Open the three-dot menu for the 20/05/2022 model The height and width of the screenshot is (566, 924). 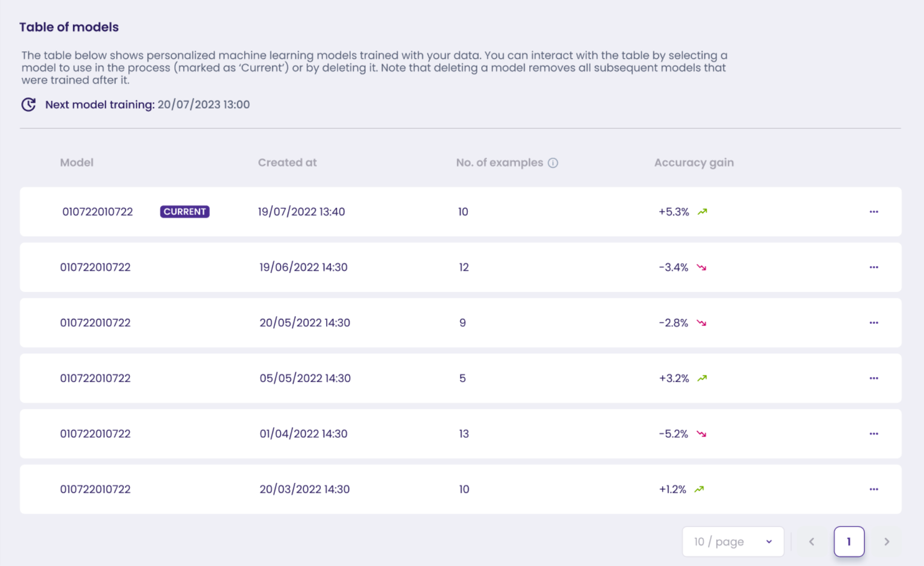pos(873,323)
